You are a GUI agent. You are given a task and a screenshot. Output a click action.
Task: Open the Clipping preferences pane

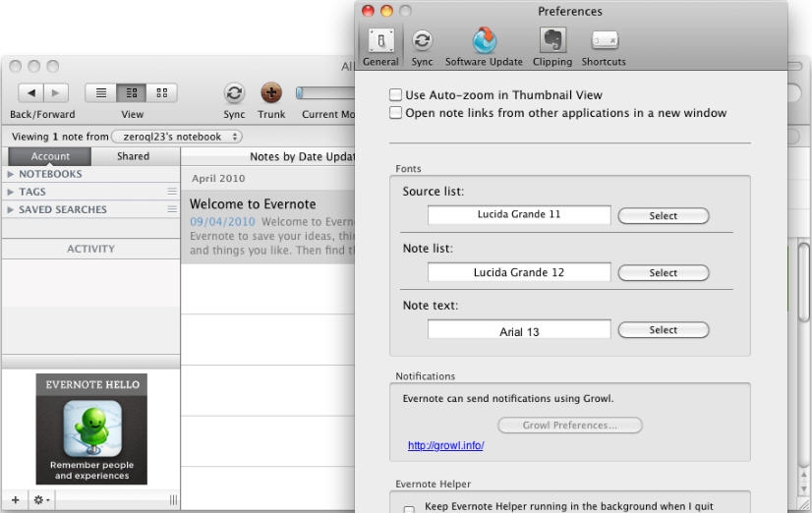[552, 47]
